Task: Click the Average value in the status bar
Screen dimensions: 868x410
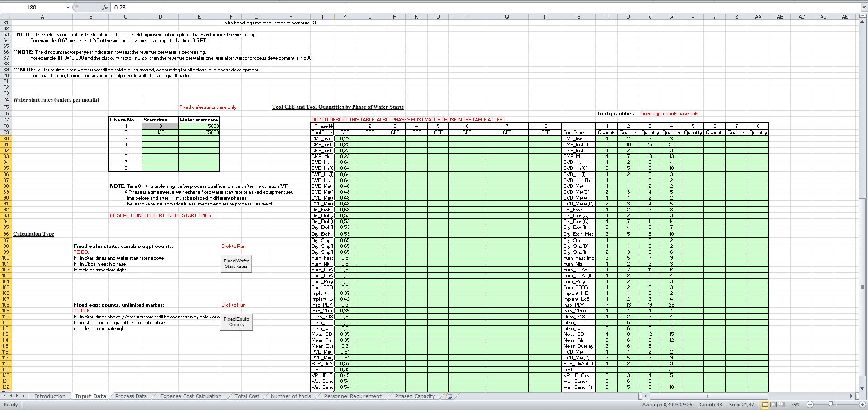Action: (667, 405)
